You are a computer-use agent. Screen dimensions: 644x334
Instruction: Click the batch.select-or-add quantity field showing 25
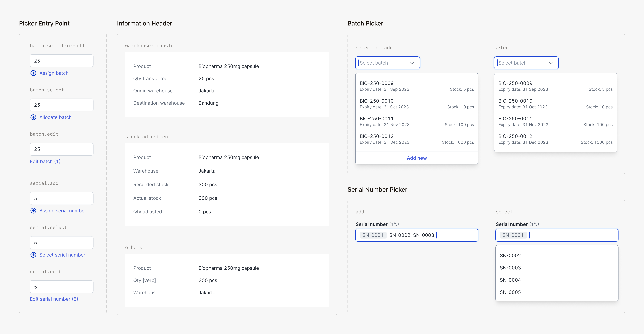tap(62, 61)
